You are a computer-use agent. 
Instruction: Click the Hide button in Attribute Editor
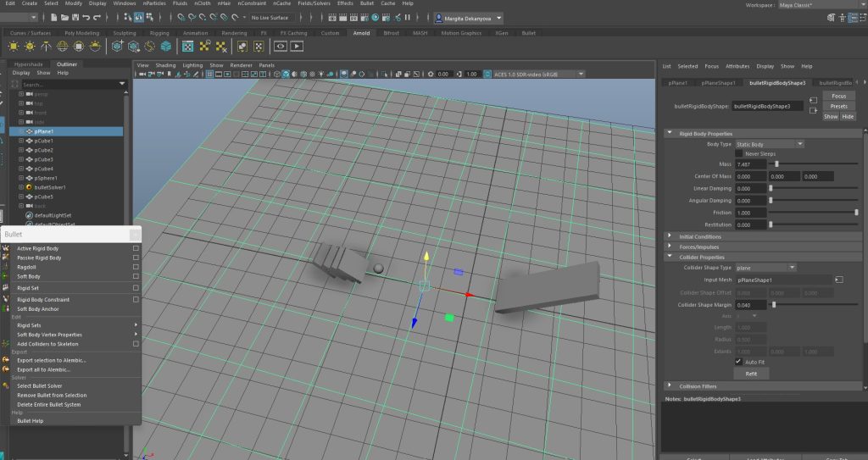(848, 117)
